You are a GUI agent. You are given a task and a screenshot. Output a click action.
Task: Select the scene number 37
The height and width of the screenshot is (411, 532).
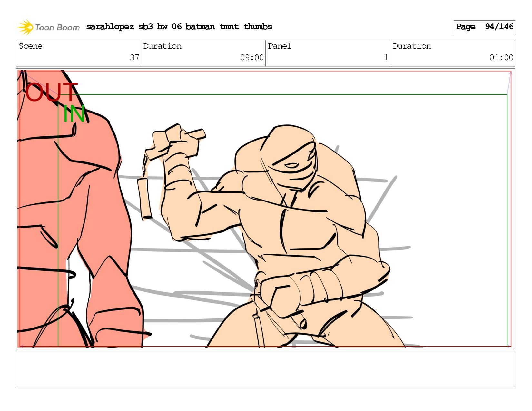pos(134,58)
